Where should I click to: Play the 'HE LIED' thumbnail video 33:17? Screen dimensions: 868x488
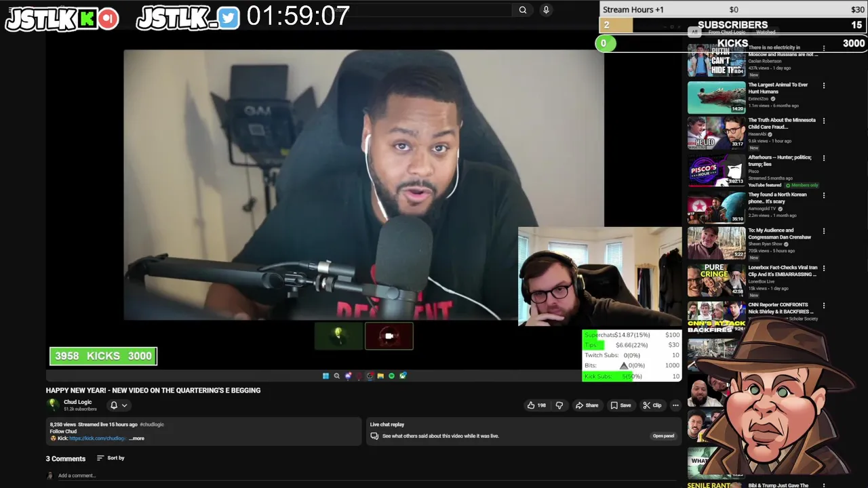(x=716, y=134)
